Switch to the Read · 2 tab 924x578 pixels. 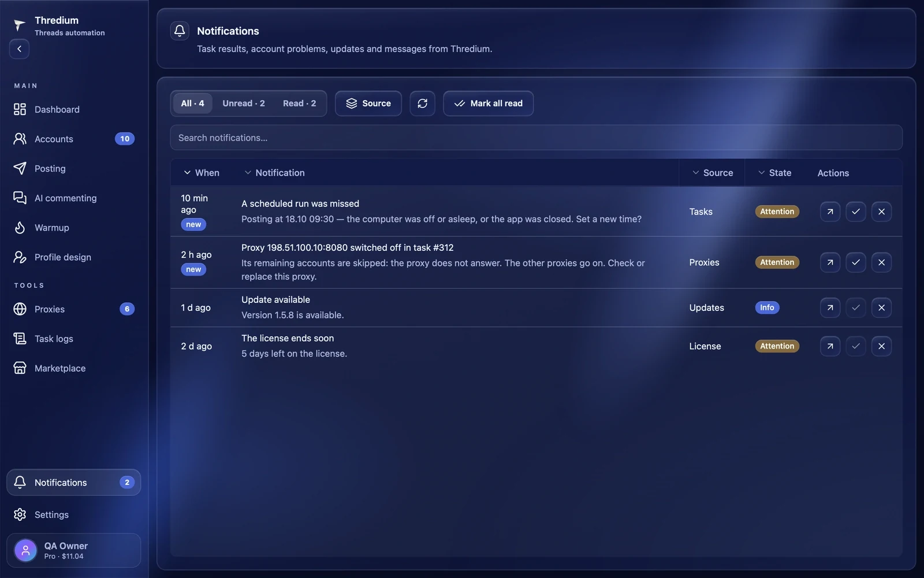click(299, 103)
